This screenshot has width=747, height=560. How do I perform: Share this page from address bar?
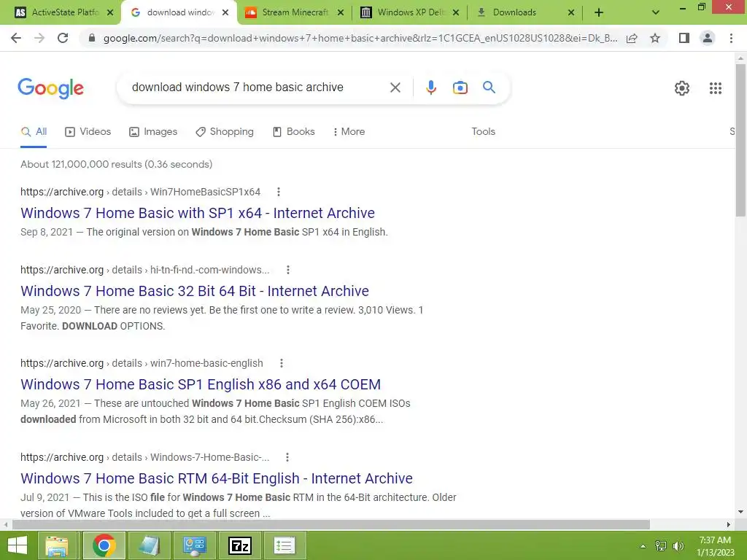coord(632,38)
